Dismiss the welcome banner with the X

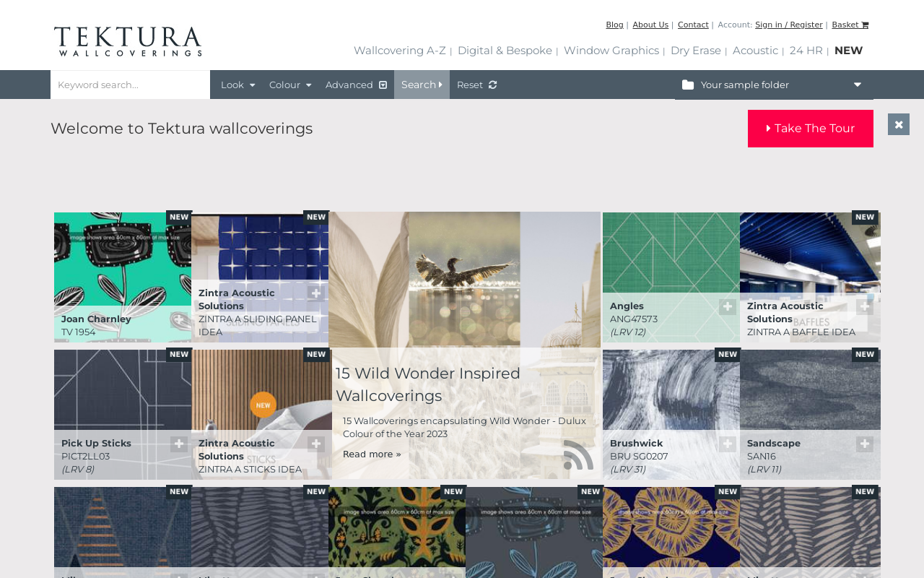(x=899, y=124)
